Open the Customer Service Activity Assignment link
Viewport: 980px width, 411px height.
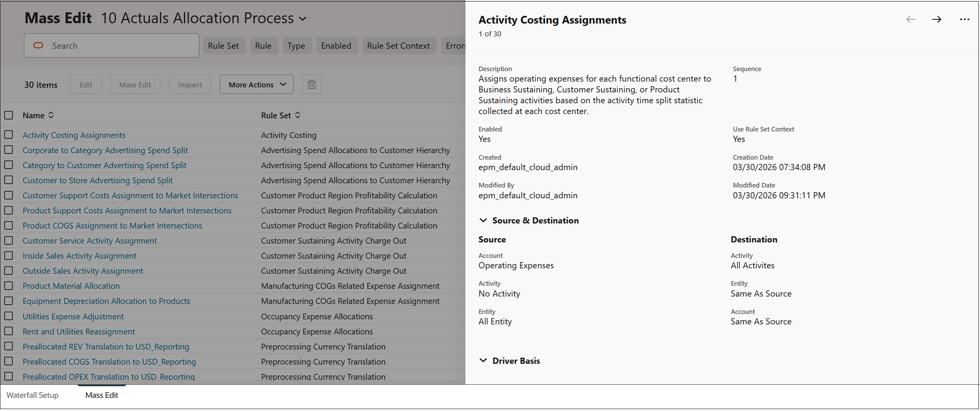[x=89, y=240]
